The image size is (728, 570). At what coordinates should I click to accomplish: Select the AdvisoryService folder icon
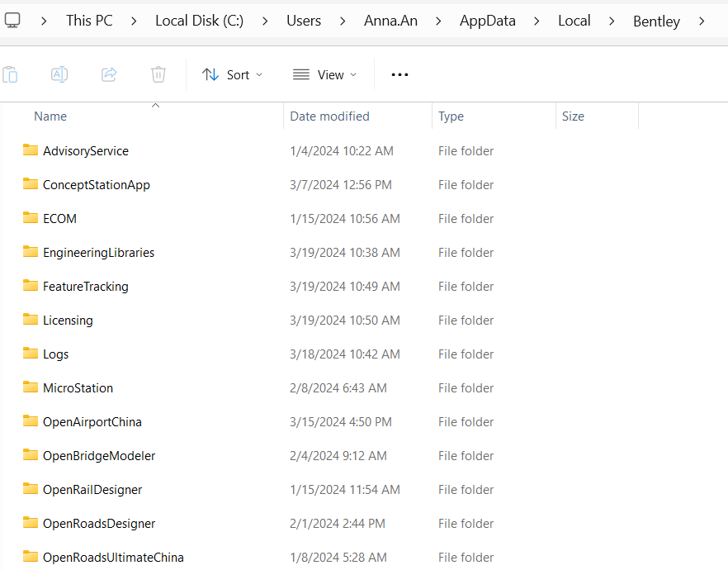point(31,150)
